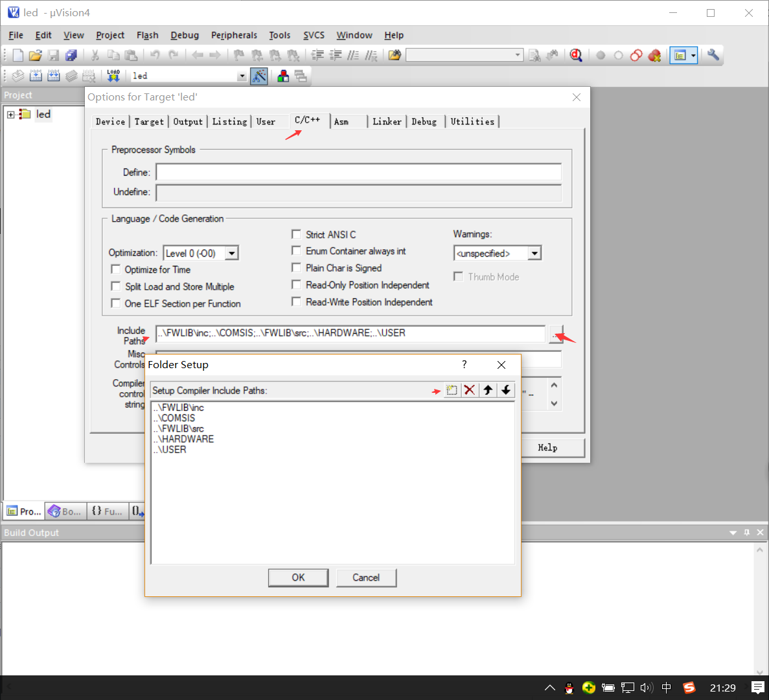Open the notification center icon

[758, 688]
